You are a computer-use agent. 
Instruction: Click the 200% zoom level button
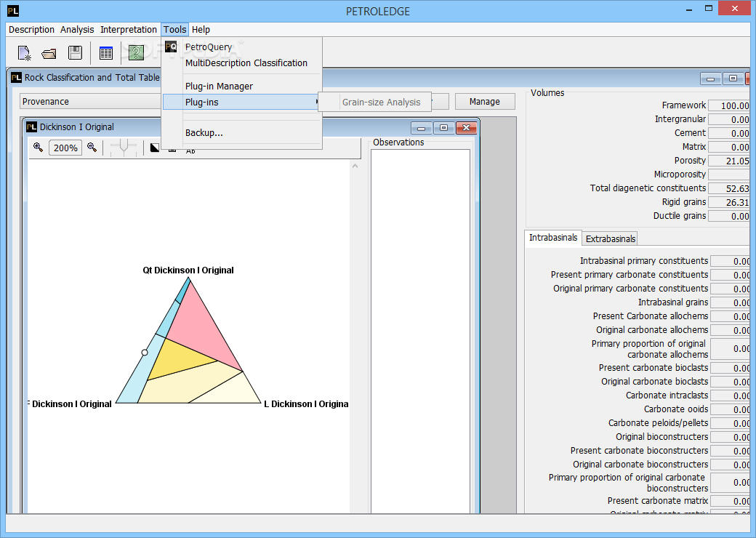tap(65, 148)
